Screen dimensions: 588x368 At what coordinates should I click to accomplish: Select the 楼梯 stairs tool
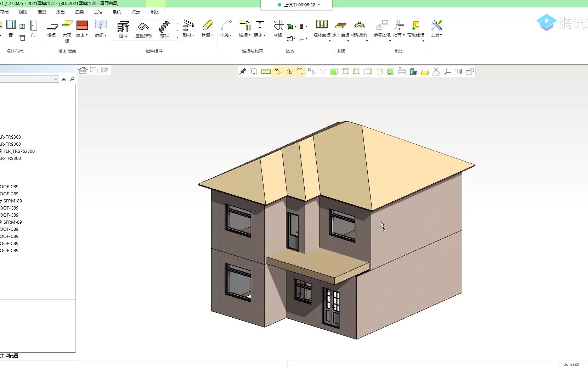pyautogui.click(x=164, y=29)
